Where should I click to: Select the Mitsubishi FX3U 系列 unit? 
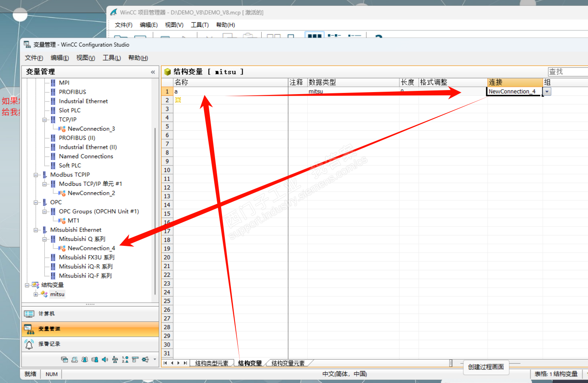pyautogui.click(x=87, y=258)
